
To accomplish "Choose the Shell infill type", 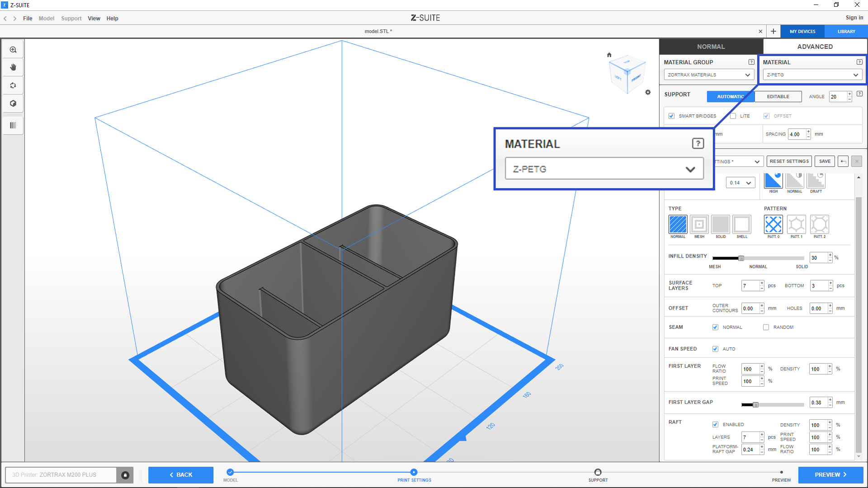I will [x=741, y=225].
